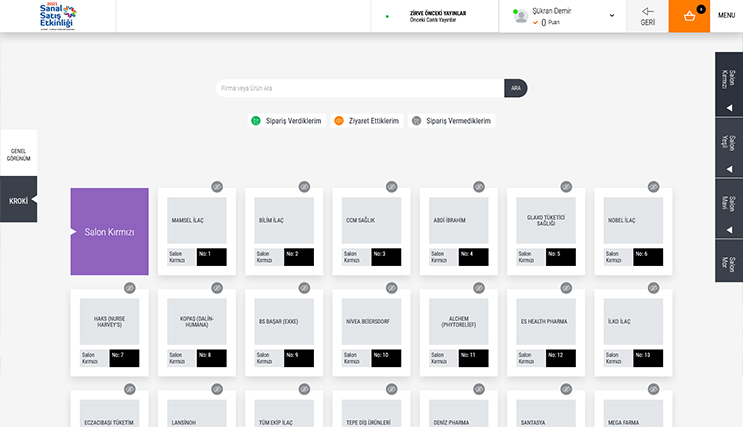This screenshot has height=427, width=743.
Task: Click the Şükran Demir profile avatar
Action: (x=521, y=16)
